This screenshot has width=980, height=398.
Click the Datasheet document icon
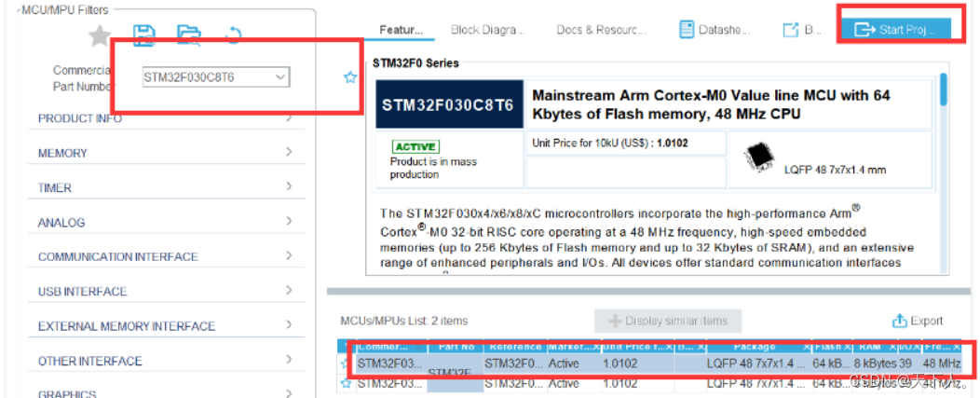point(687,30)
